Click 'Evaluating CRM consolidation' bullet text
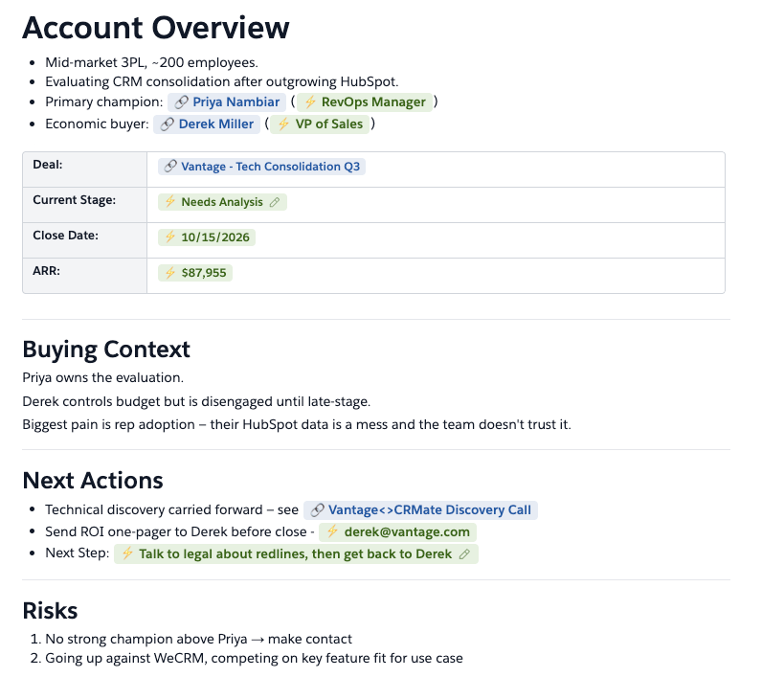 point(221,82)
